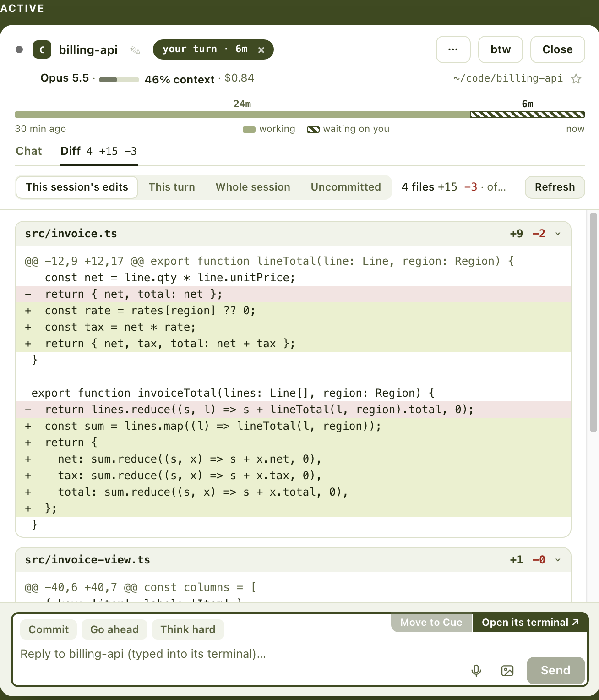Click the btw button
599x700 pixels.
[x=501, y=49]
